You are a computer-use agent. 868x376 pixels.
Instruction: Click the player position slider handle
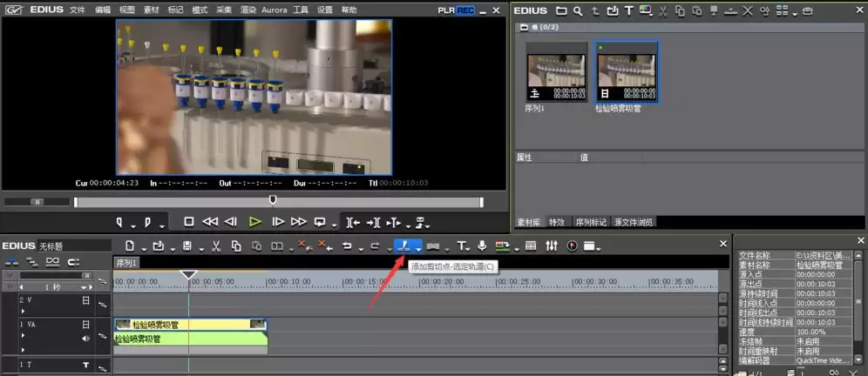click(x=273, y=199)
